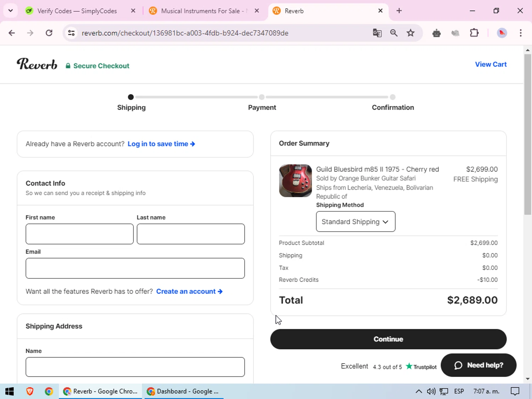Click the network tray icon
Screen dimensions: 532x399
pos(444,391)
